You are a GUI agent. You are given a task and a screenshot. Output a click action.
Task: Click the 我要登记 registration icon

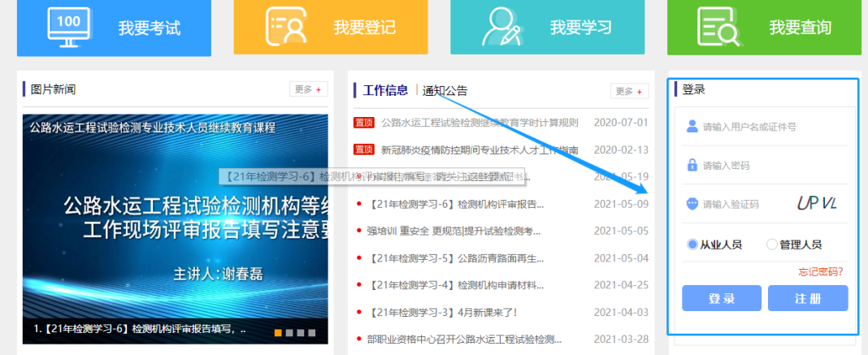(286, 27)
